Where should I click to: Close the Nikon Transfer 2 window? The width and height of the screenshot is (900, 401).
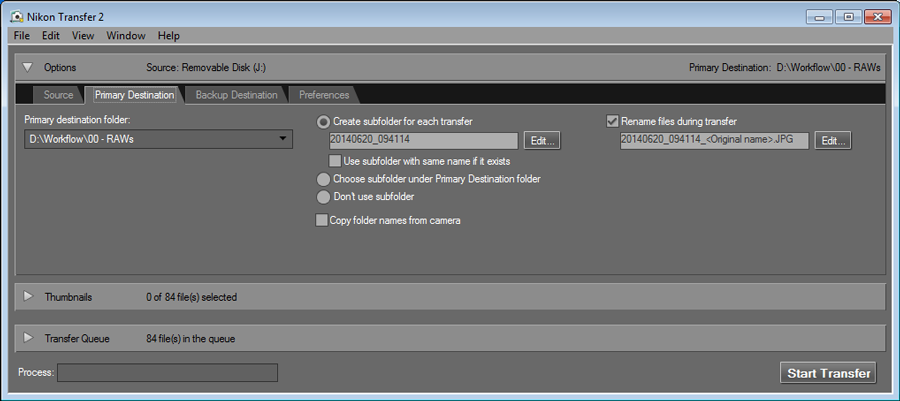(878, 17)
